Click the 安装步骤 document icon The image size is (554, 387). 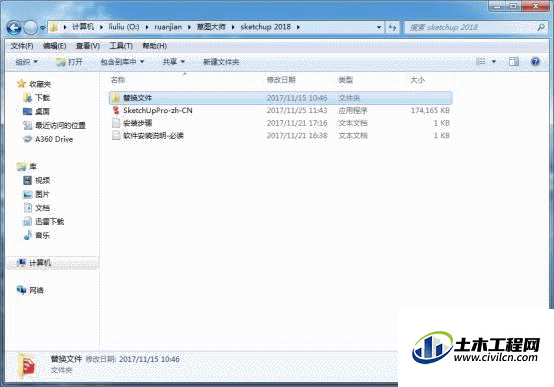(116, 123)
